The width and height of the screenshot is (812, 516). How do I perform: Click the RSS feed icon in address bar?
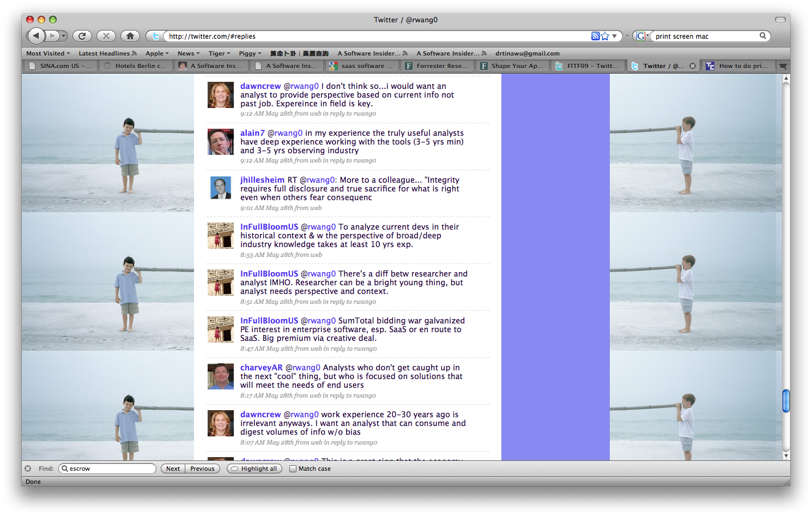[595, 36]
